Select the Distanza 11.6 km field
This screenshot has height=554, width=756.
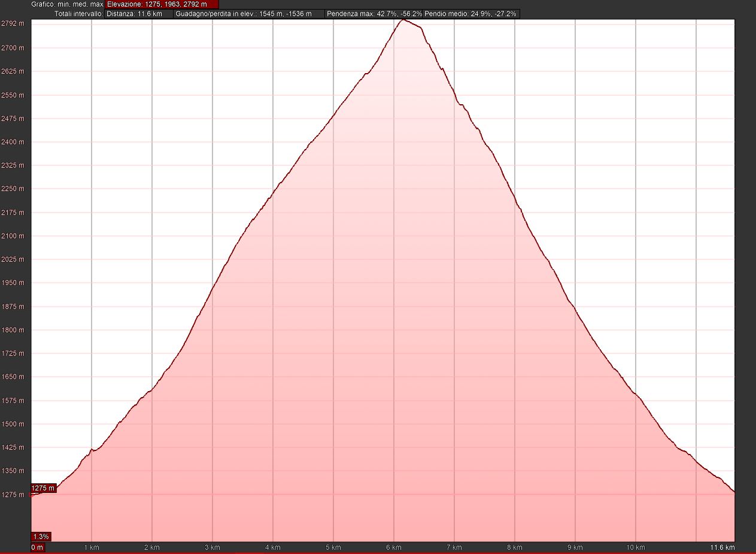[x=138, y=14]
